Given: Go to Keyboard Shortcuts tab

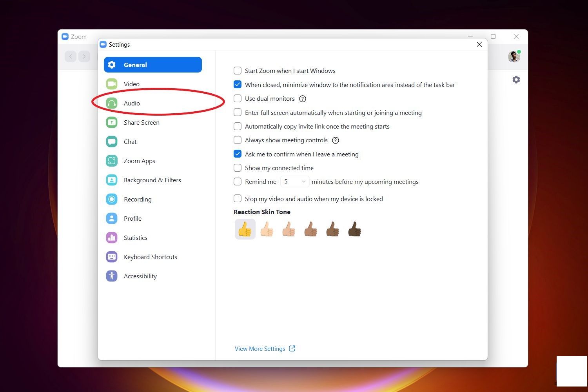Looking at the screenshot, I should tap(153, 257).
